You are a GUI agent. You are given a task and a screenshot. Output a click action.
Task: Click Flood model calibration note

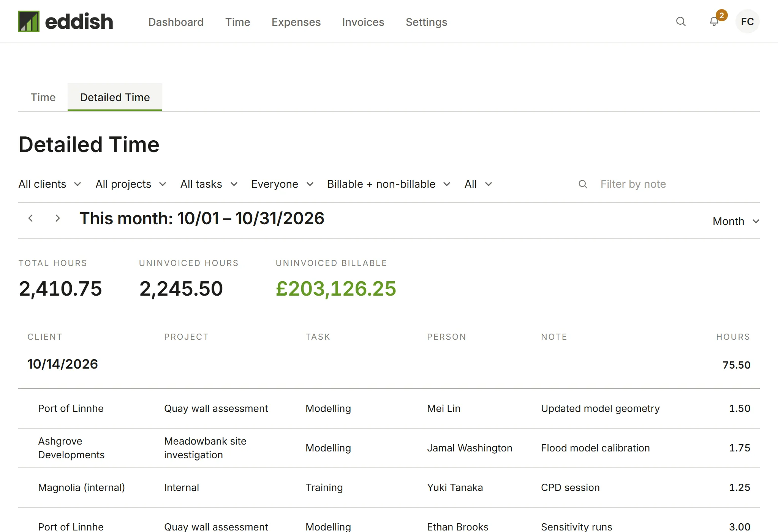595,448
